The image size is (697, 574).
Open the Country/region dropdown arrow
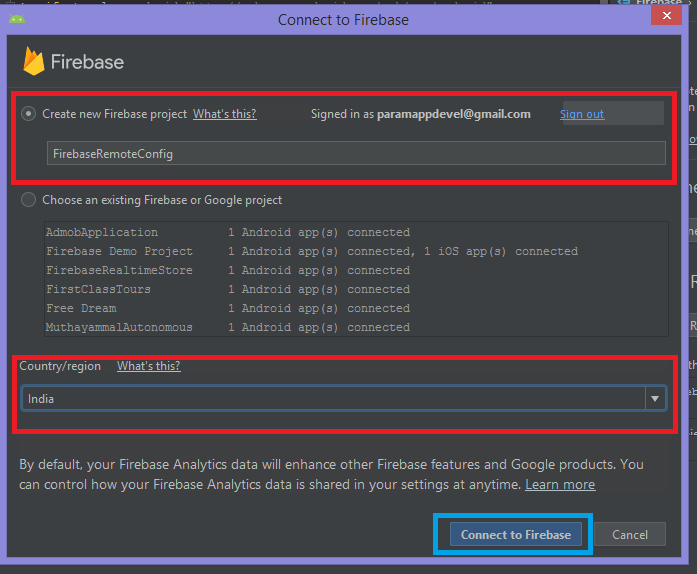coord(655,398)
